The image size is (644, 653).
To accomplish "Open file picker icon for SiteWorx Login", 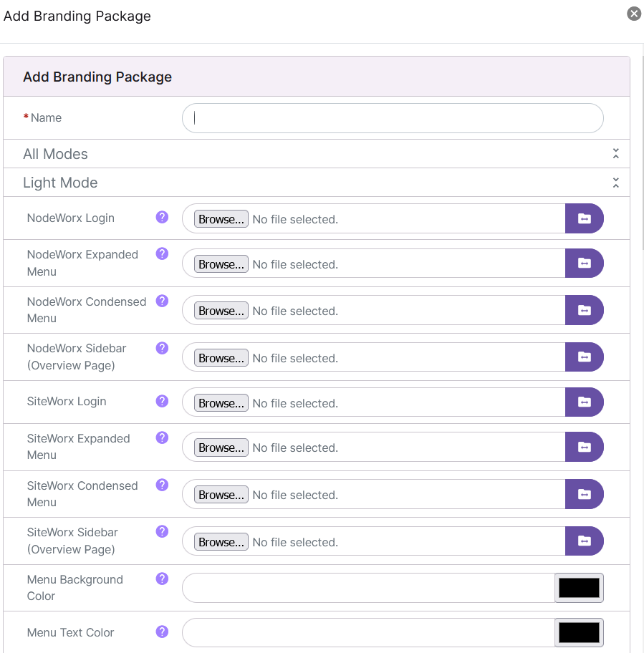I will (585, 402).
